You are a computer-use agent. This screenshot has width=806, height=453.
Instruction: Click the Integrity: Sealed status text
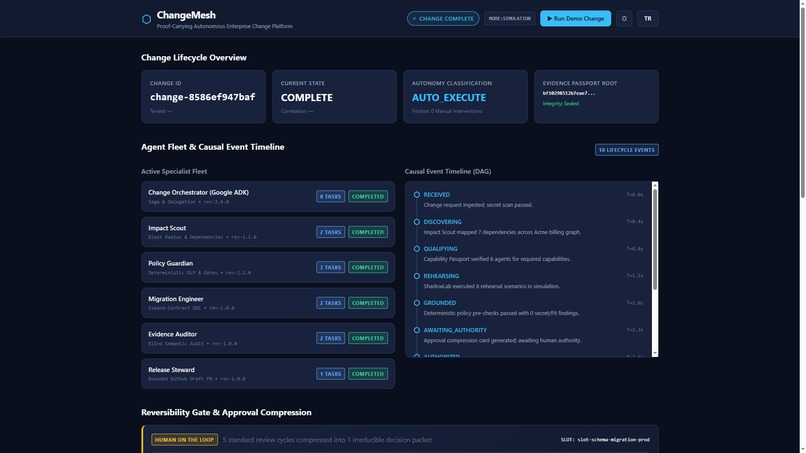[x=561, y=103]
